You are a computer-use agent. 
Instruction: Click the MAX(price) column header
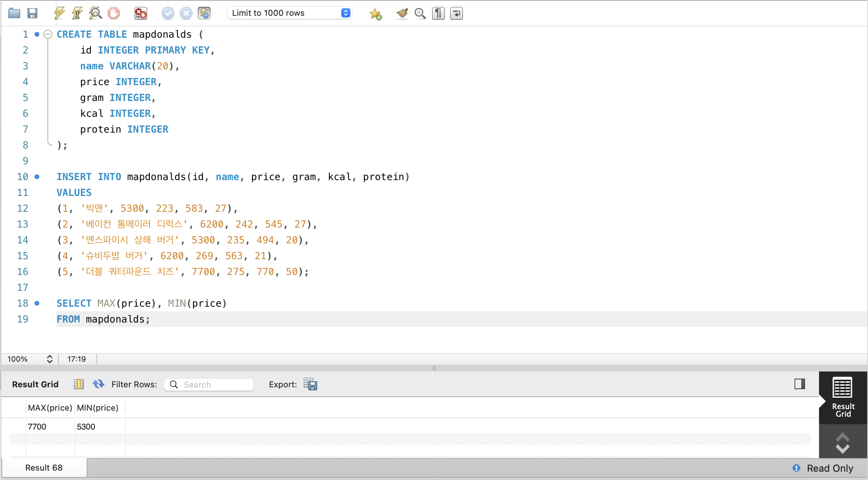click(50, 408)
